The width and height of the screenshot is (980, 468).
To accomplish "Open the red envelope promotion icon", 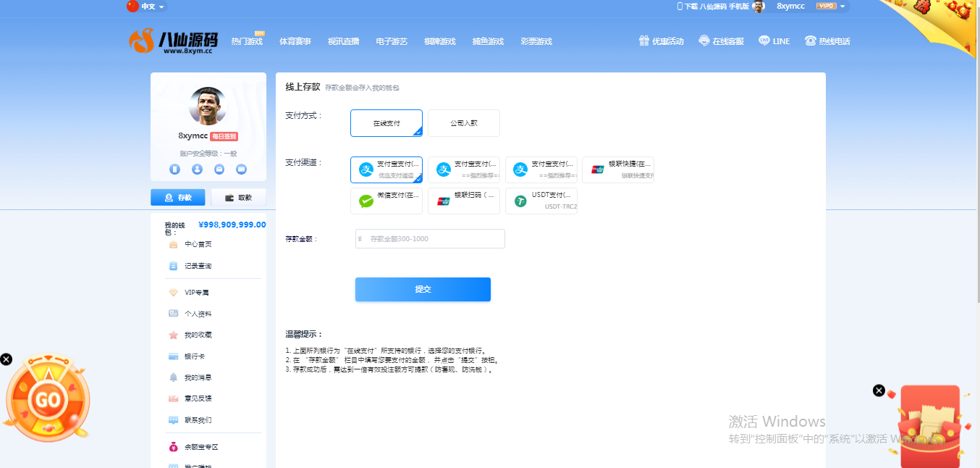I will point(929,426).
